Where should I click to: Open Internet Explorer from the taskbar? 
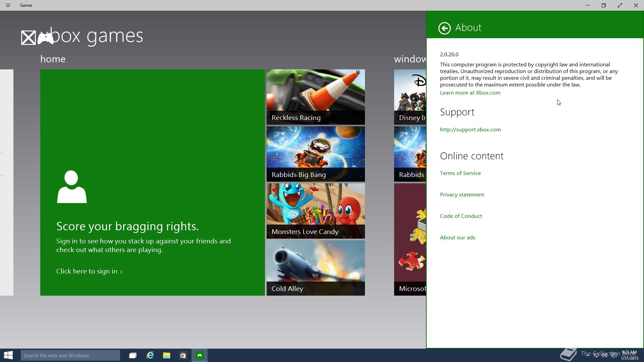click(x=150, y=355)
